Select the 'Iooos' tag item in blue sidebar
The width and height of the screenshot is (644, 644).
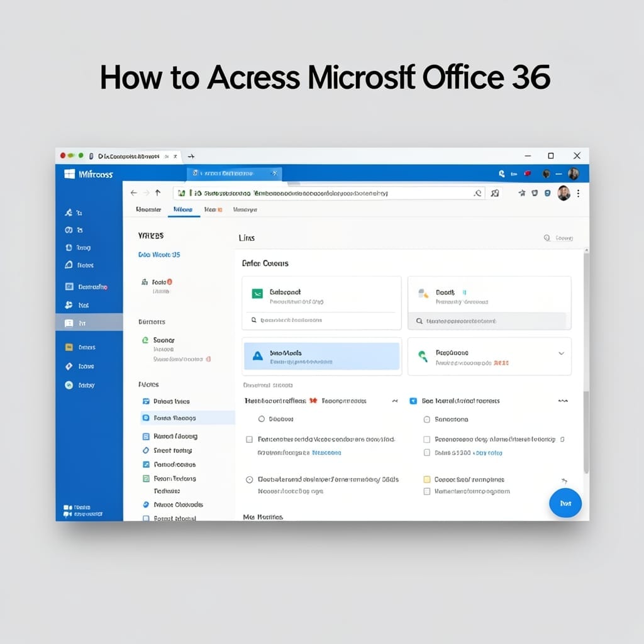click(80, 366)
